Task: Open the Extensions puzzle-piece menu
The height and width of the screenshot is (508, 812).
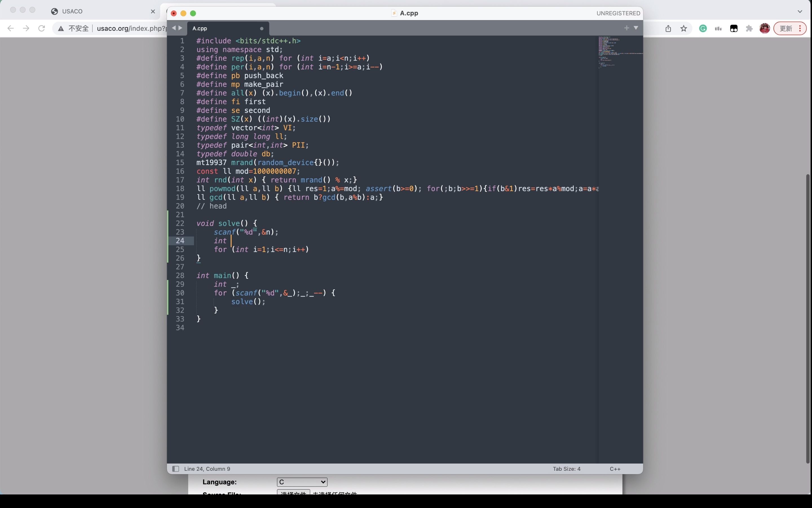Action: click(749, 29)
